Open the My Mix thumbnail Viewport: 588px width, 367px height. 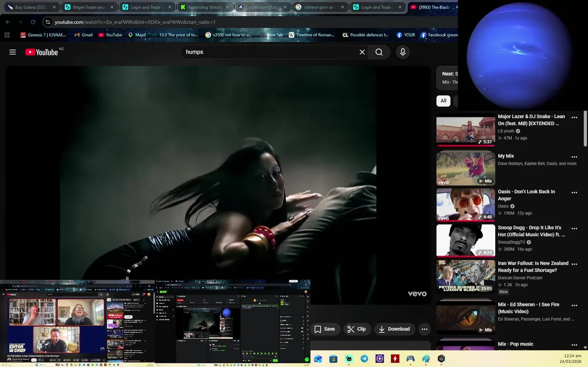pyautogui.click(x=465, y=169)
